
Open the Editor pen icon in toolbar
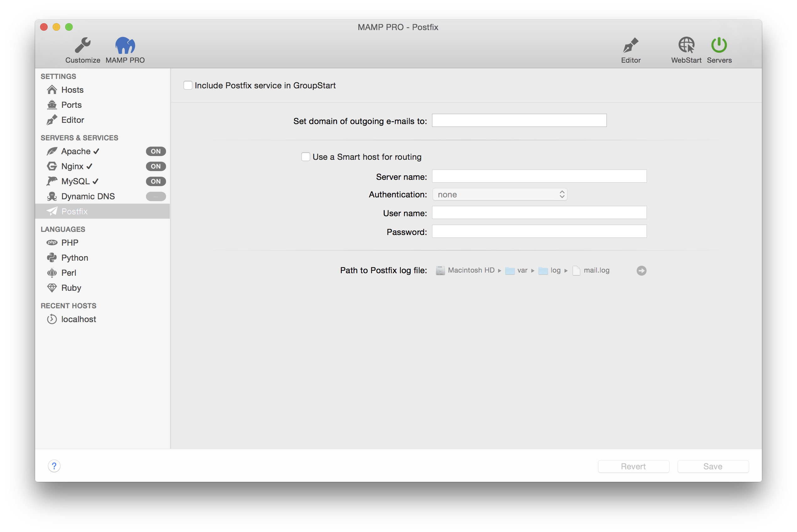pos(630,45)
